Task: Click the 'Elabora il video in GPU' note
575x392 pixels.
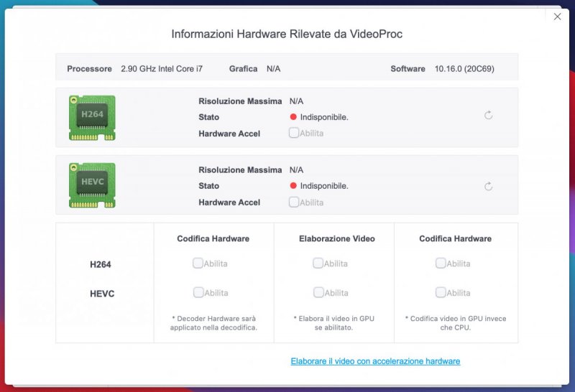Action: tap(333, 323)
